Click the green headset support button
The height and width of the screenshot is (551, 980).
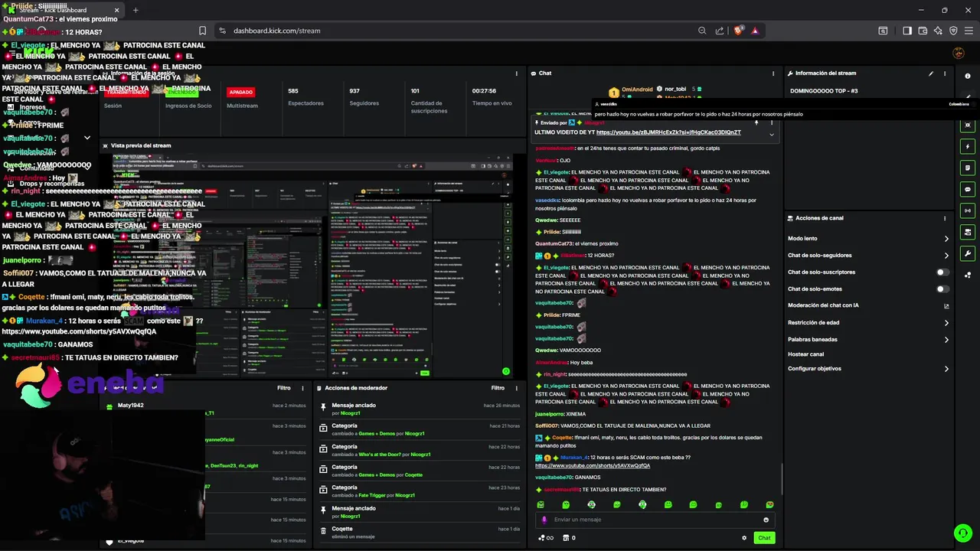(962, 533)
